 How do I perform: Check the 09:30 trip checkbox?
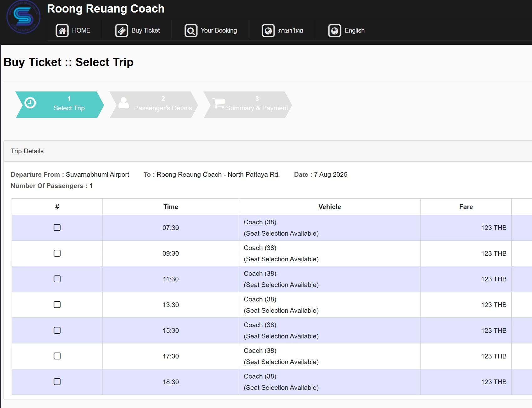pyautogui.click(x=57, y=253)
